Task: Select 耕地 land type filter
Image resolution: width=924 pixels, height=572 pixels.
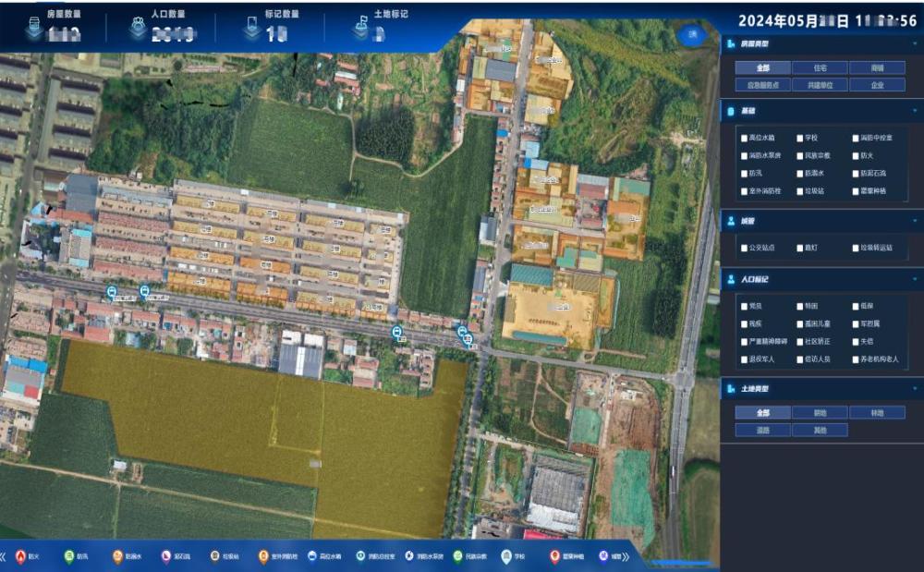Action: [821, 413]
